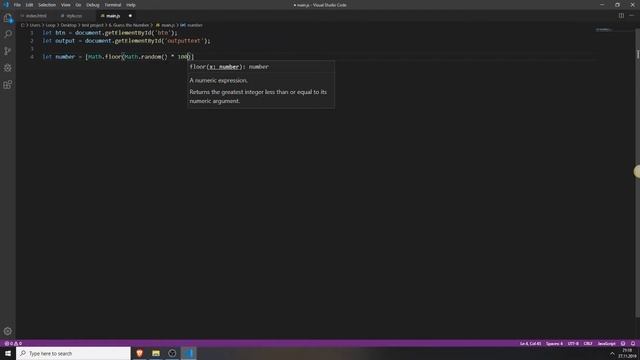Screen dimensions: 640x360
Task: Click the taskbar clock and date
Action: click(627, 353)
